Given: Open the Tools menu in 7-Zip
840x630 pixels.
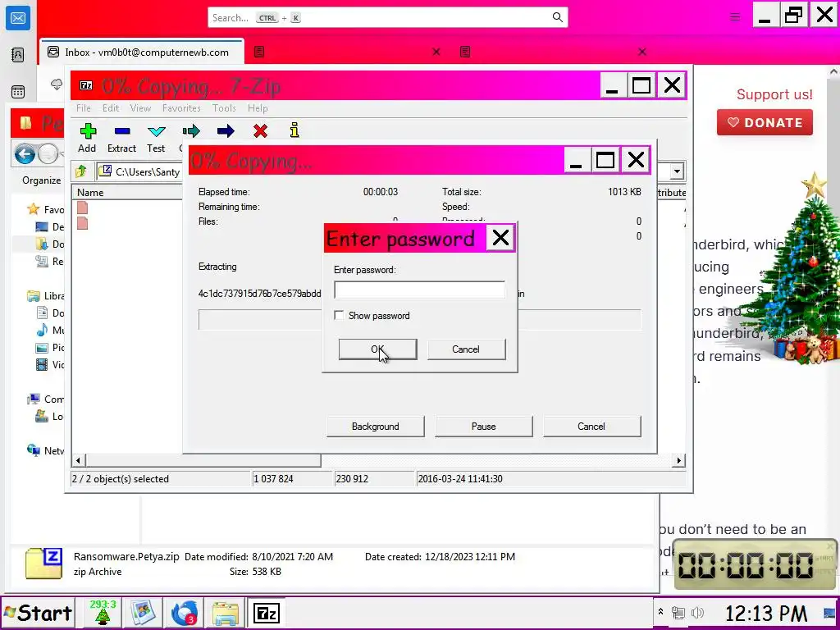Looking at the screenshot, I should coord(224,107).
